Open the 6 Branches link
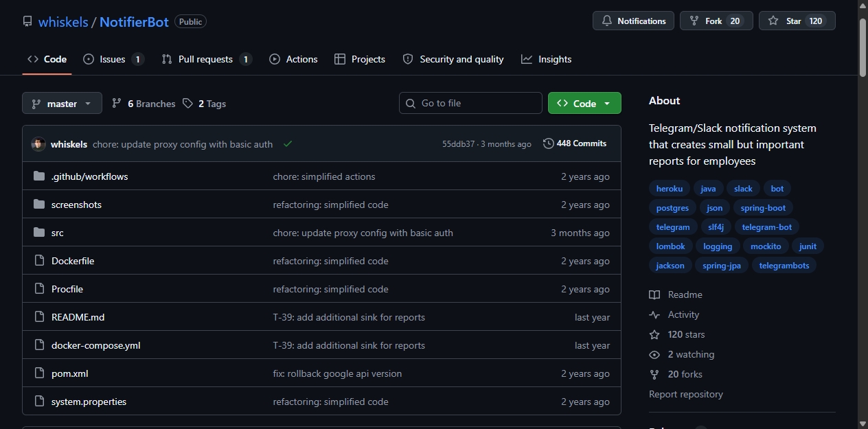868x429 pixels. (x=144, y=104)
